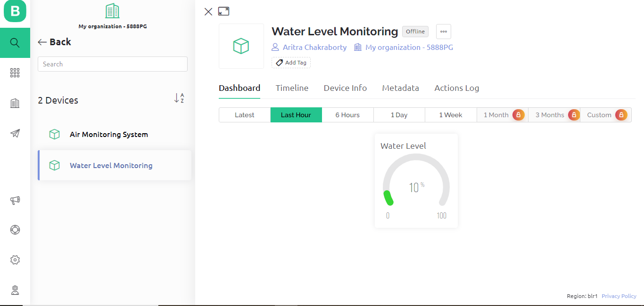Screen dimensions: 644x306
Task: Open the Metadata tab
Action: (x=400, y=88)
